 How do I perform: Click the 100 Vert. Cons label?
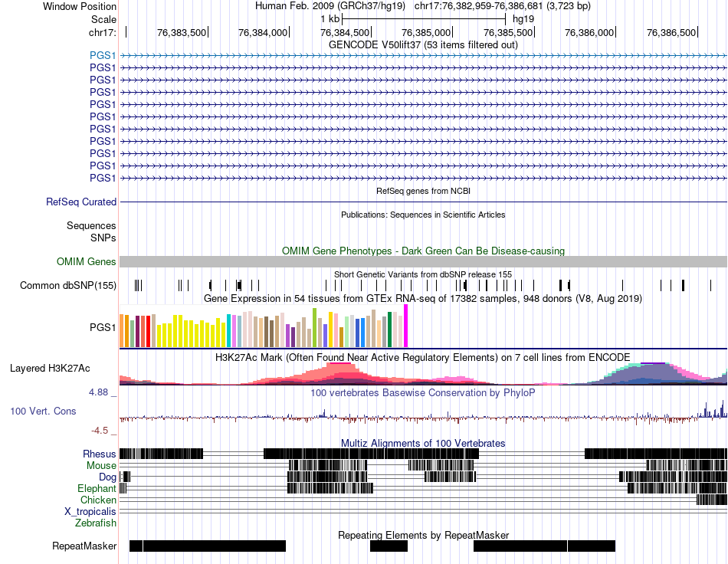pos(43,411)
